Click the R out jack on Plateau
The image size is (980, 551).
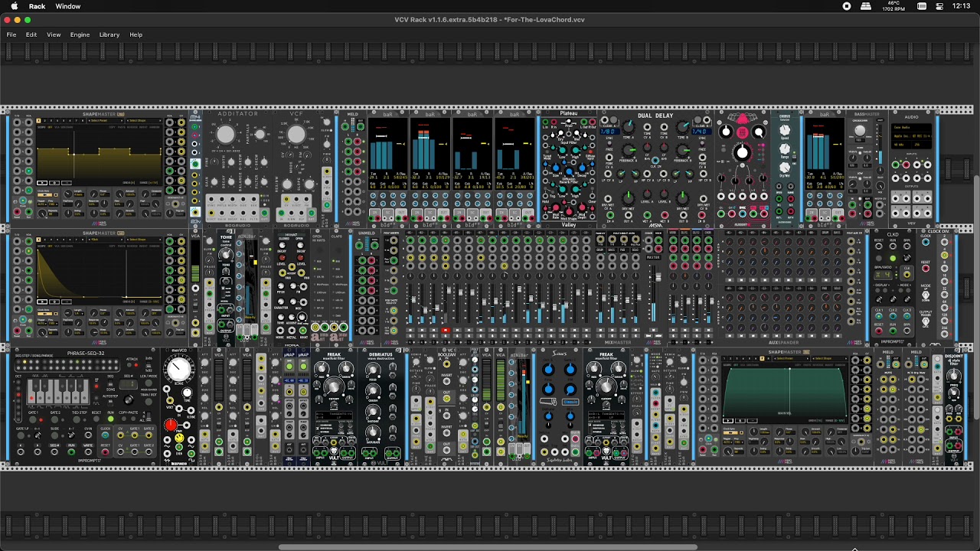(x=591, y=121)
